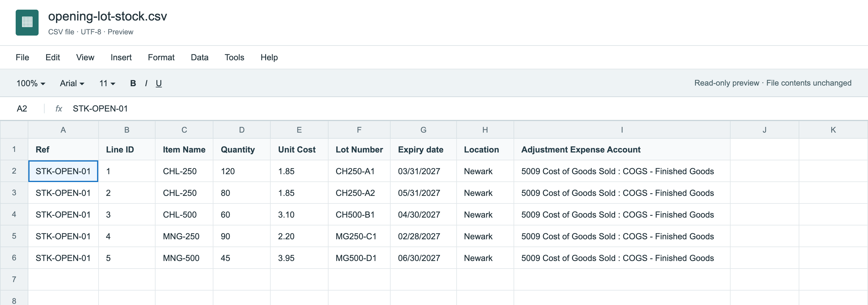Screen dimensions: 868x305
Task: Select lot number cell CH250-A2
Action: (359, 193)
